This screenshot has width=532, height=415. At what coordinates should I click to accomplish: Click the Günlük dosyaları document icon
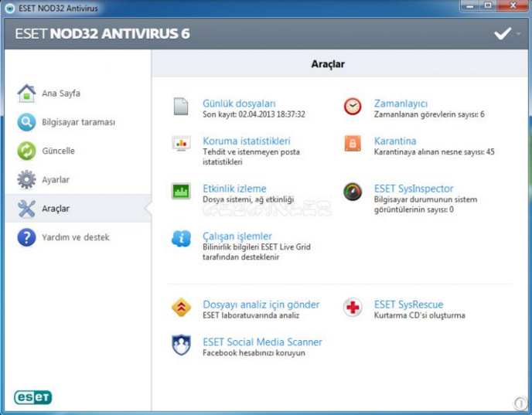click(x=181, y=107)
